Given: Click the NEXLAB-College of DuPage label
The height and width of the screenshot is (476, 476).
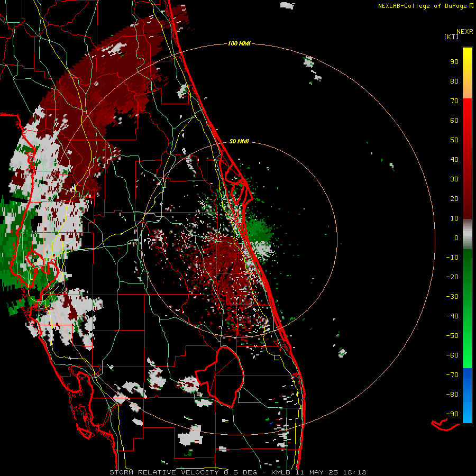Looking at the screenshot, I should [x=423, y=6].
